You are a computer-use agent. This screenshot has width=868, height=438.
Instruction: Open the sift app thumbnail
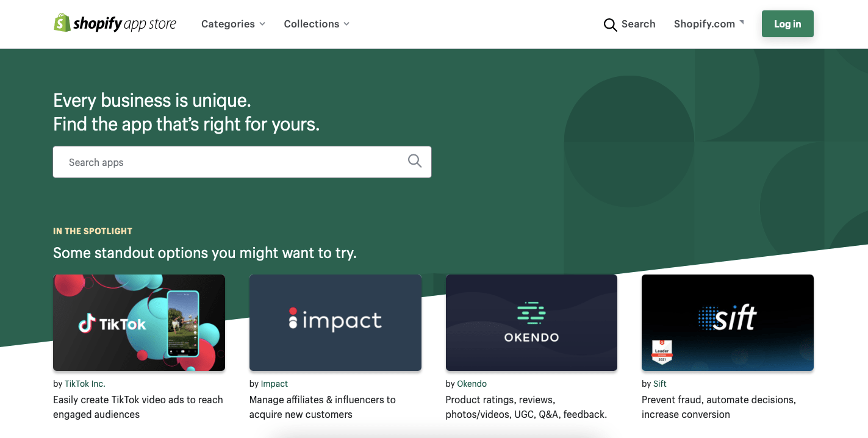(728, 323)
